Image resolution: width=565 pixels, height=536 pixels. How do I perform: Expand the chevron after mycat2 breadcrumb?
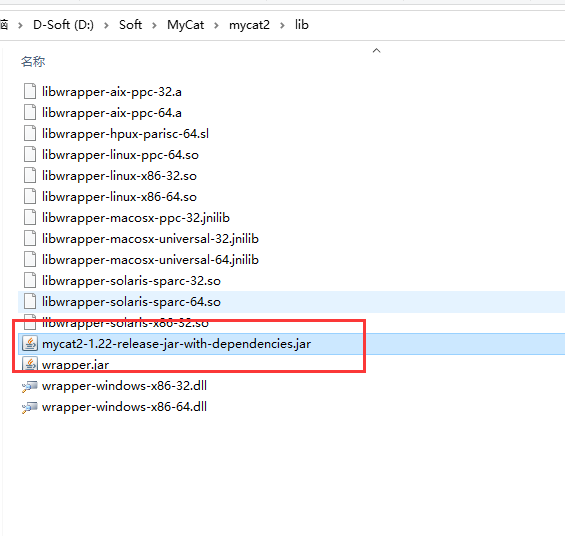(282, 25)
